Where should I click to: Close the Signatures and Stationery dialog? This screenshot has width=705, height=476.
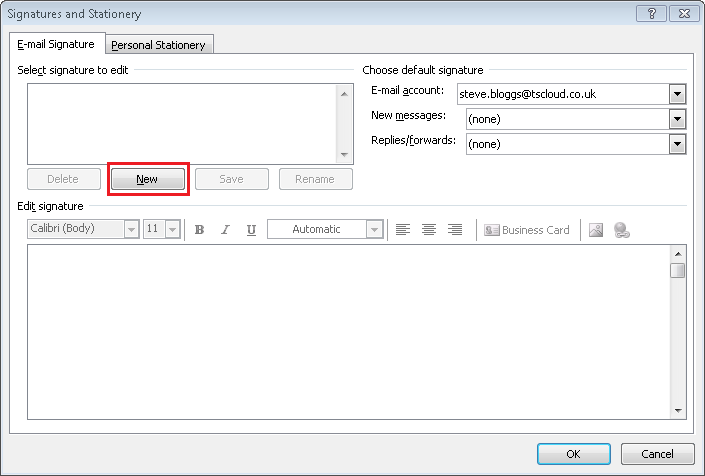pos(684,13)
